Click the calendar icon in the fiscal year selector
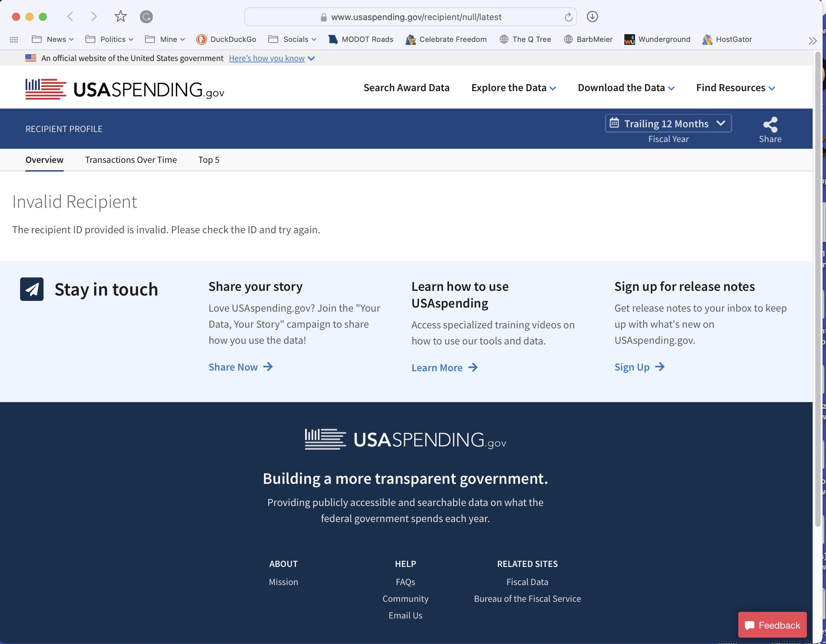826x644 pixels. pyautogui.click(x=614, y=123)
